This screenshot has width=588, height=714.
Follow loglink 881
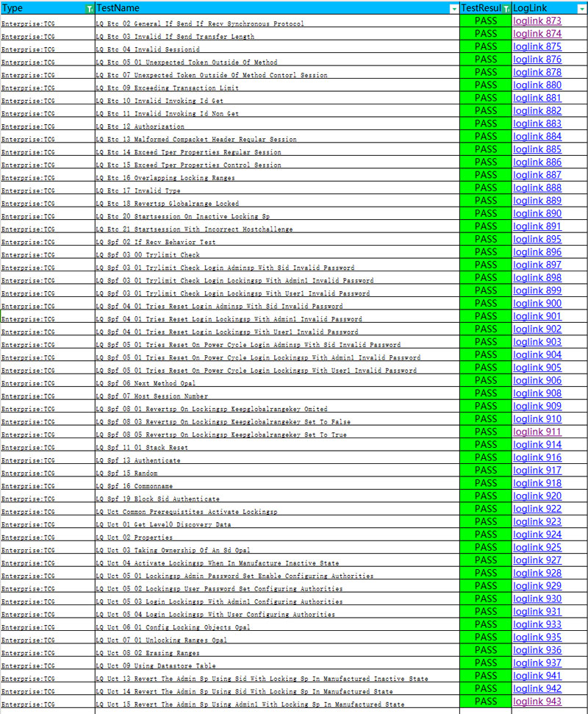[x=537, y=98]
